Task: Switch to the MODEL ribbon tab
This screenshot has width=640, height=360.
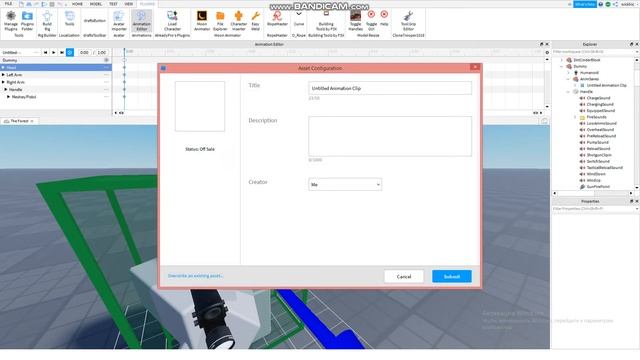Action: pos(96,4)
